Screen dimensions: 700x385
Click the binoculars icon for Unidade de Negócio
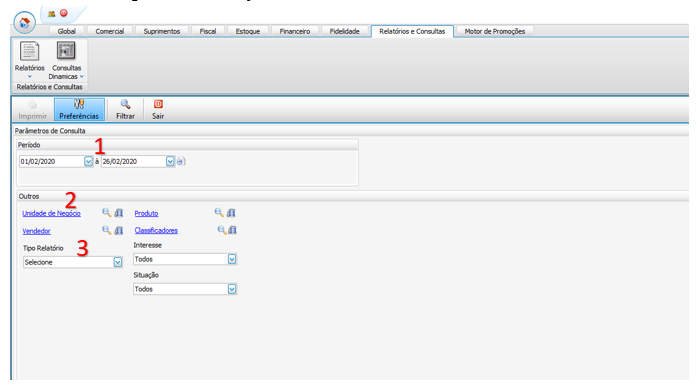[119, 213]
